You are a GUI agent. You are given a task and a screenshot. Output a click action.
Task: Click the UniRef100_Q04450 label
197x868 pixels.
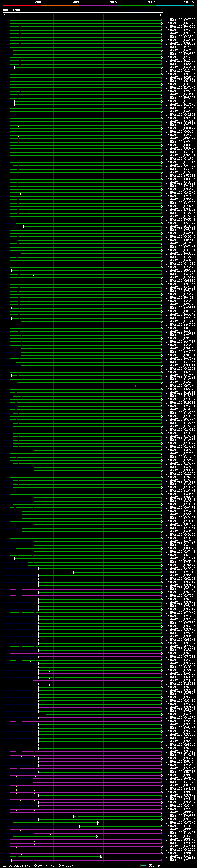click(180, 165)
